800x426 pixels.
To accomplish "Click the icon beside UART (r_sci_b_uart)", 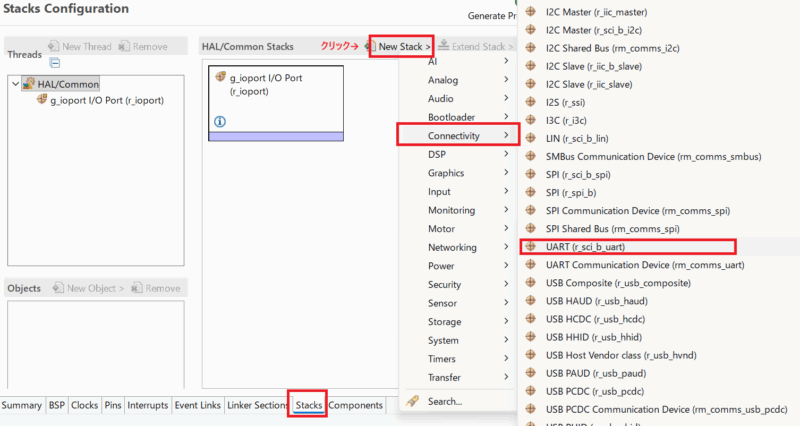I will (531, 246).
